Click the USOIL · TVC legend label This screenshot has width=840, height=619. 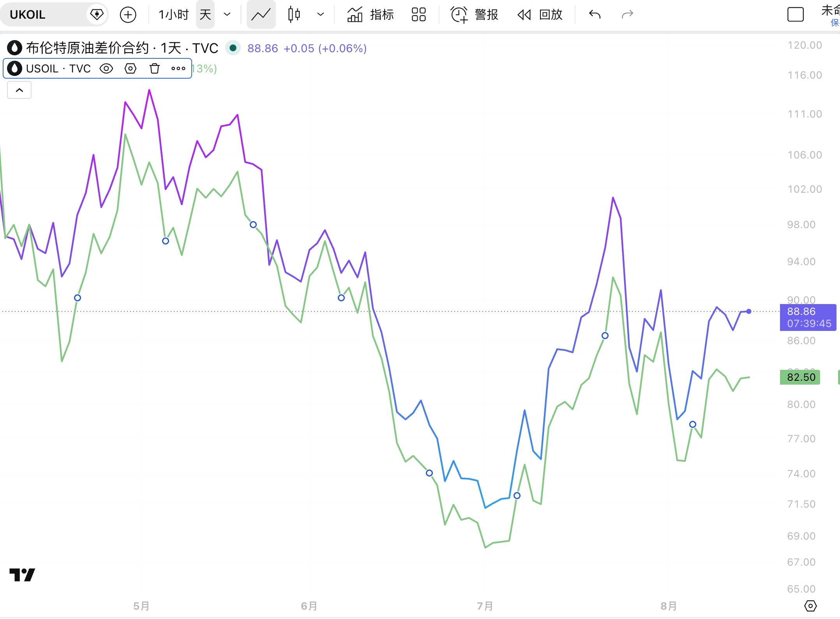(x=58, y=69)
